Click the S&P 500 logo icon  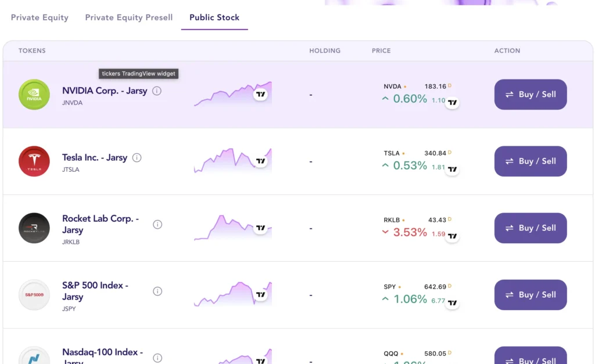pyautogui.click(x=34, y=294)
